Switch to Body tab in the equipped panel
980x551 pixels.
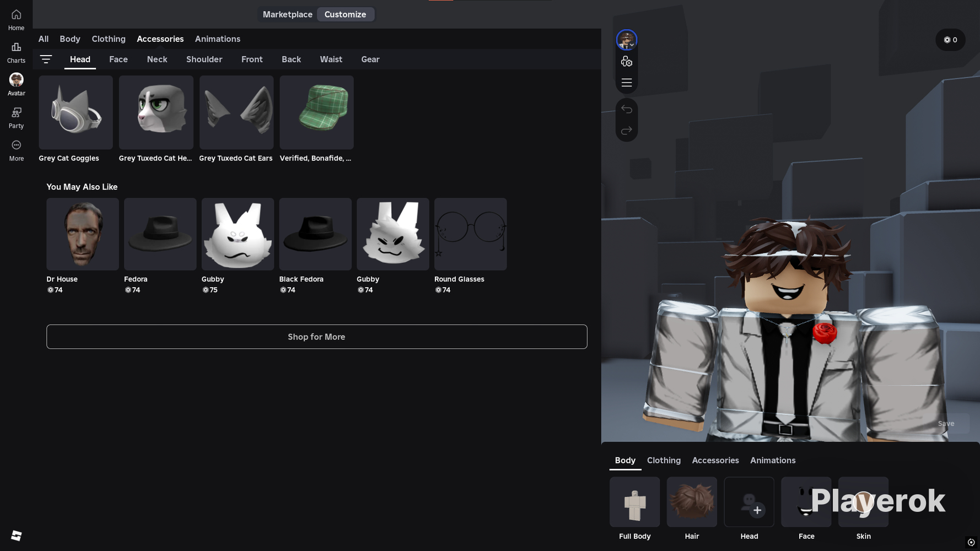point(626,461)
